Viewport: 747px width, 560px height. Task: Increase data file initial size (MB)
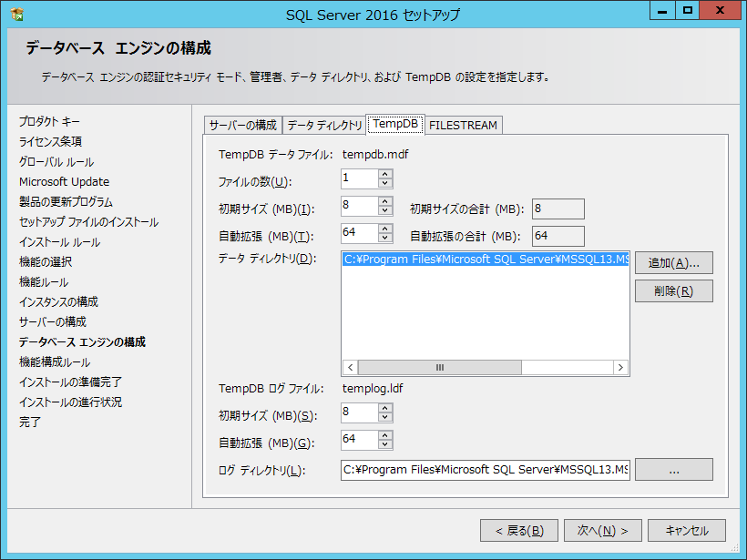point(385,202)
